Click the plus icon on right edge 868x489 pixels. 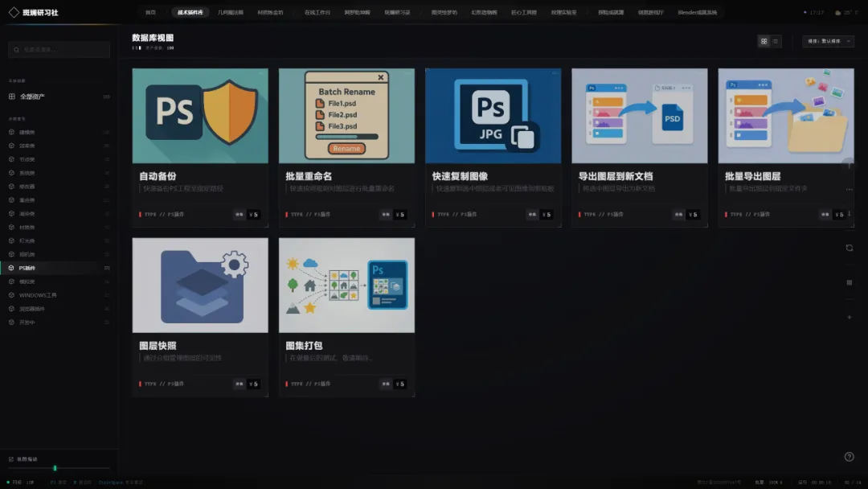point(850,318)
